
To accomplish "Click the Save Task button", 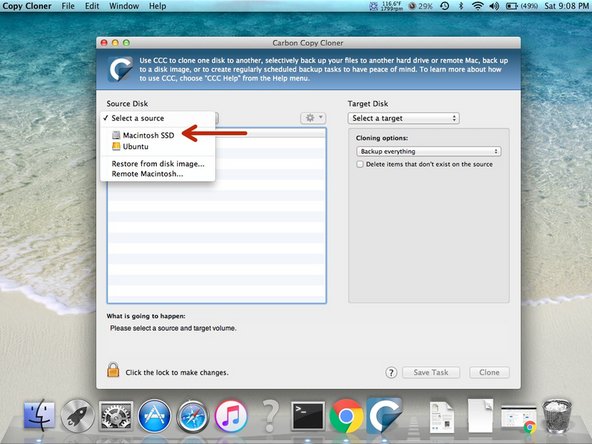I will (431, 372).
